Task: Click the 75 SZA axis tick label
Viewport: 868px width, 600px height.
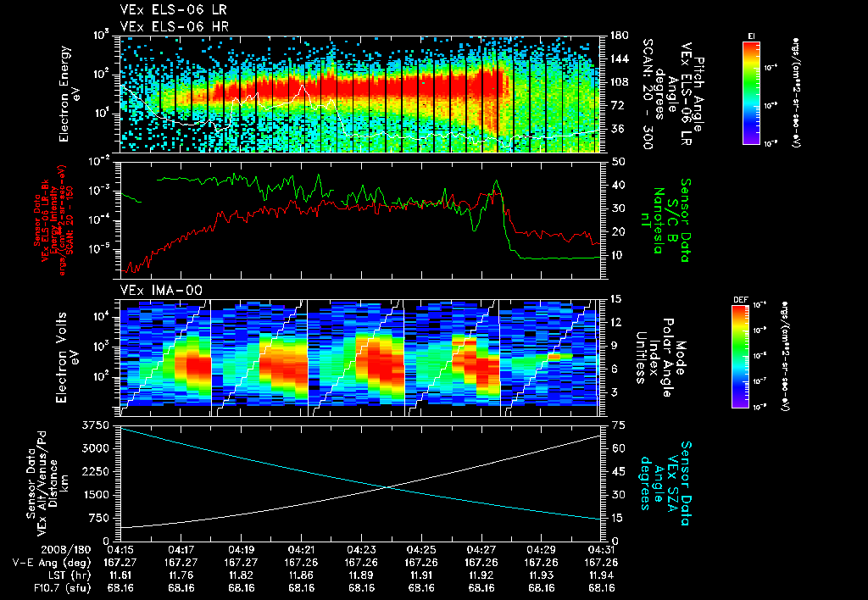Action: [618, 425]
